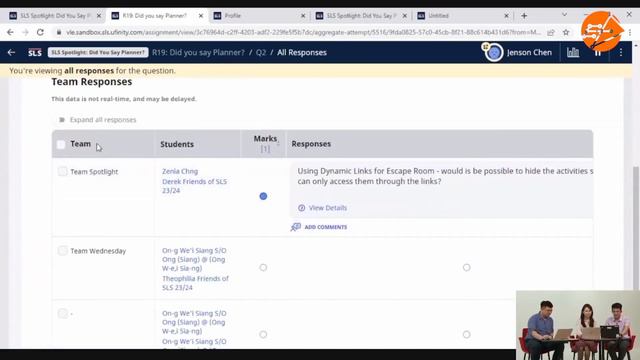Click the browser forward button

tap(25, 32)
